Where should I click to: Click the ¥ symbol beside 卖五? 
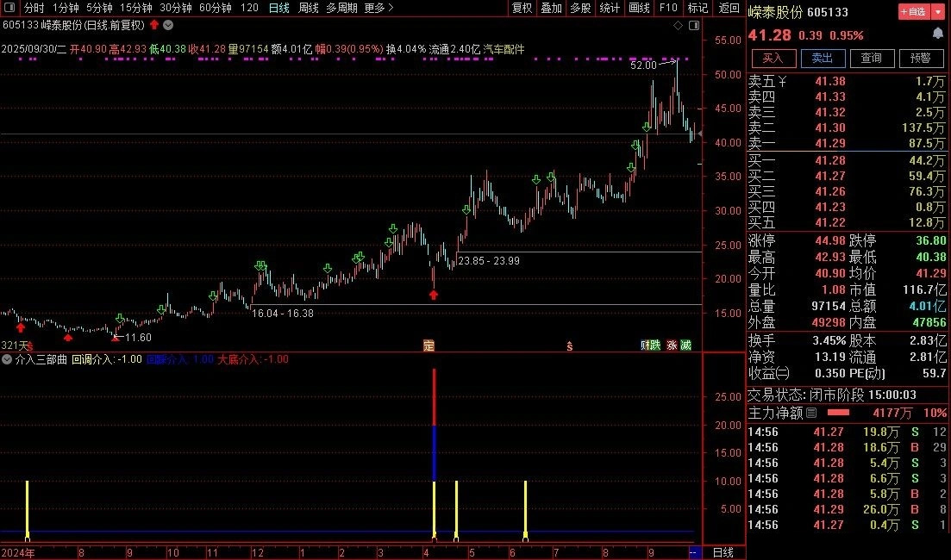782,81
